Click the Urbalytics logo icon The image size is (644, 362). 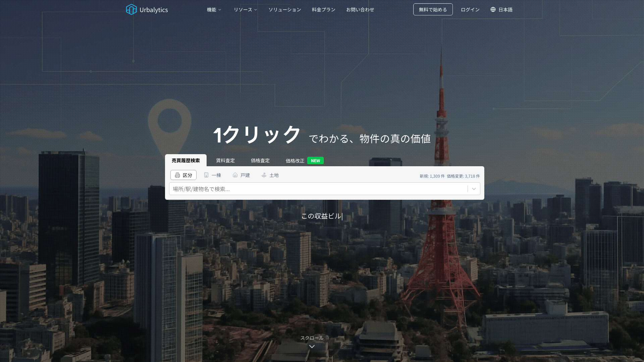tap(131, 9)
